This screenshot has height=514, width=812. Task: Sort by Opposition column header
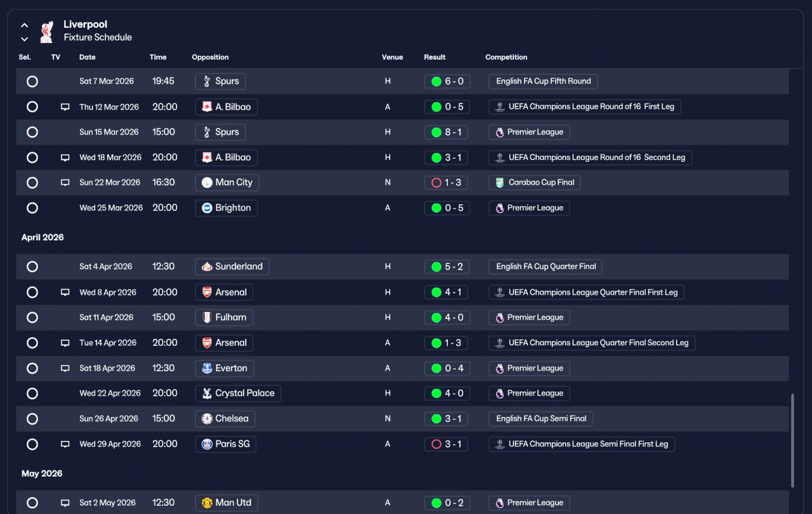point(210,57)
